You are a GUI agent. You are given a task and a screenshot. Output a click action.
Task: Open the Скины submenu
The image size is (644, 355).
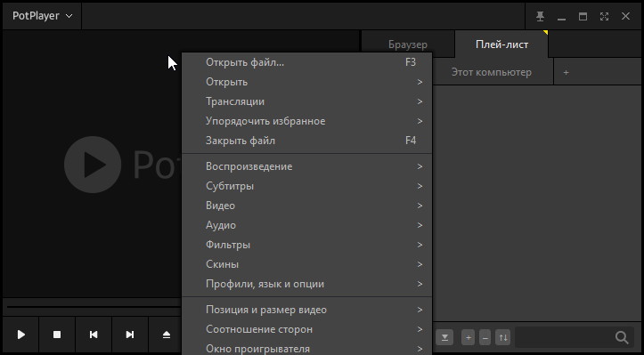[x=306, y=264]
